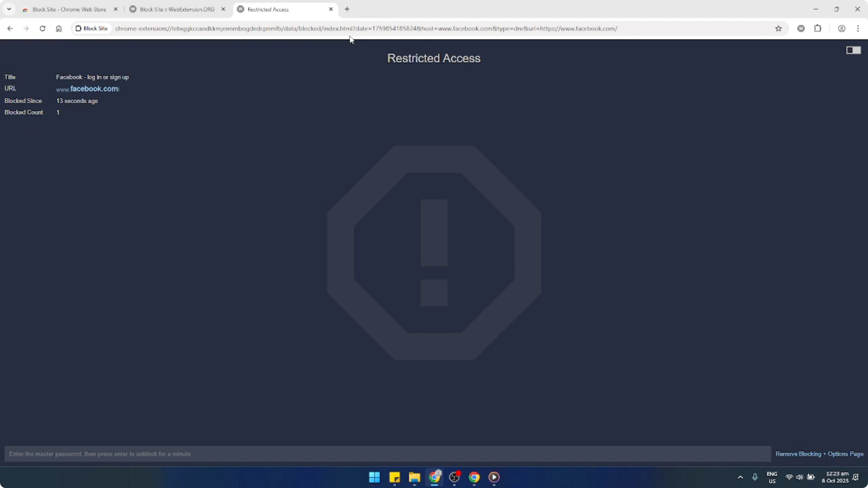Click the Block Site chip in address bar
This screenshot has width=868, height=488.
92,29
